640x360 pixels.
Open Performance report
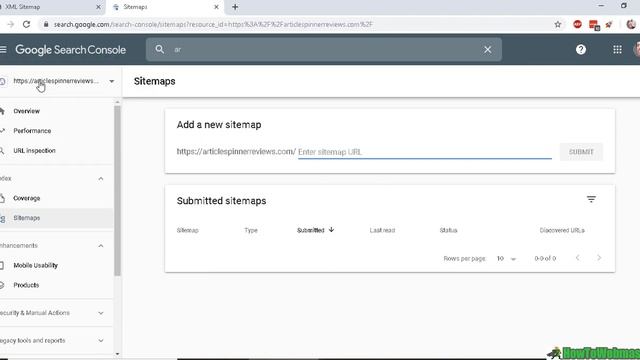(x=32, y=131)
